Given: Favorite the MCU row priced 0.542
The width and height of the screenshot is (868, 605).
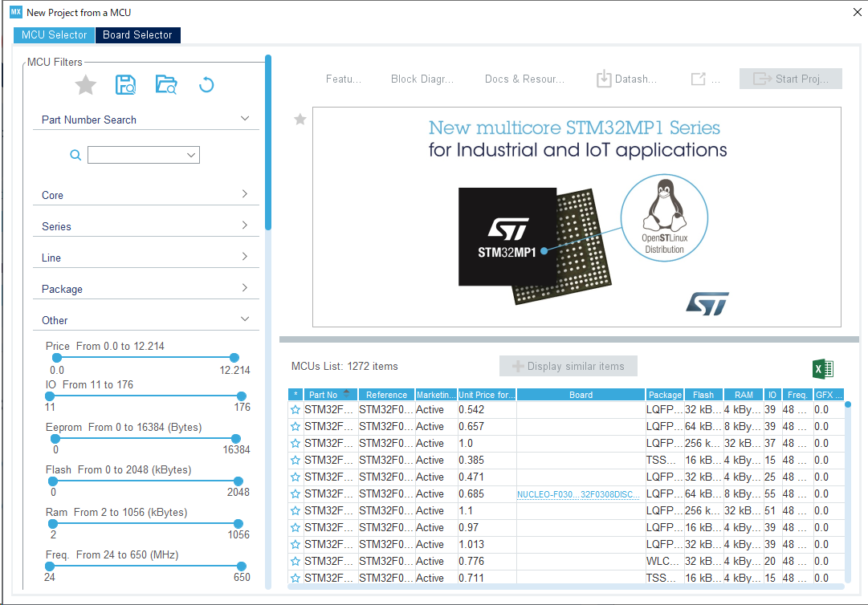Looking at the screenshot, I should tap(295, 410).
